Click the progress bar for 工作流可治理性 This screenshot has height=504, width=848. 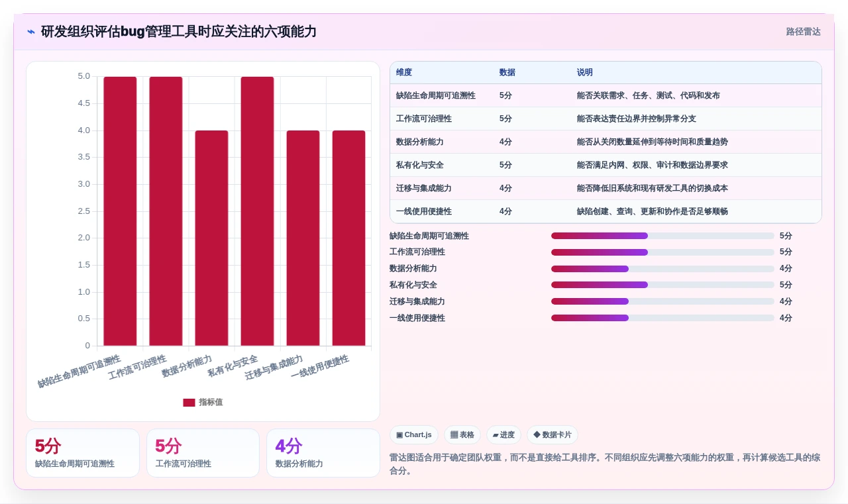point(662,252)
